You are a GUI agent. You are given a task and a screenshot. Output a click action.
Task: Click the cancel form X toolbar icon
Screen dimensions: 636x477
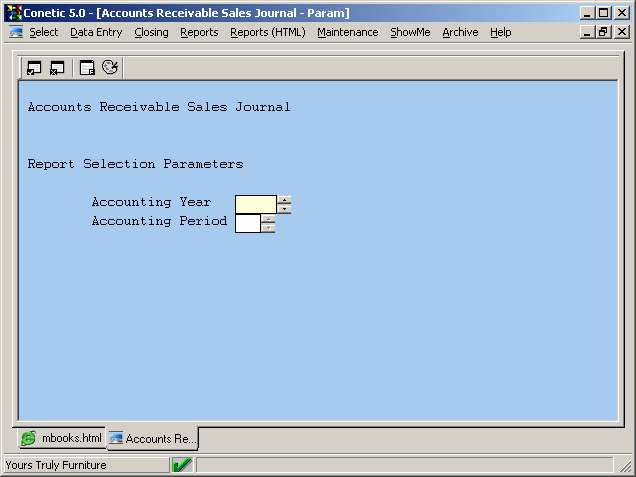[57, 68]
